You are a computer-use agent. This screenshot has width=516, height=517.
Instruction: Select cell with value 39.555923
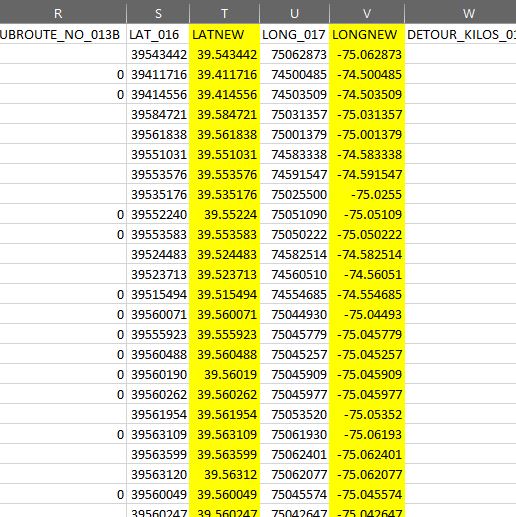tap(224, 334)
